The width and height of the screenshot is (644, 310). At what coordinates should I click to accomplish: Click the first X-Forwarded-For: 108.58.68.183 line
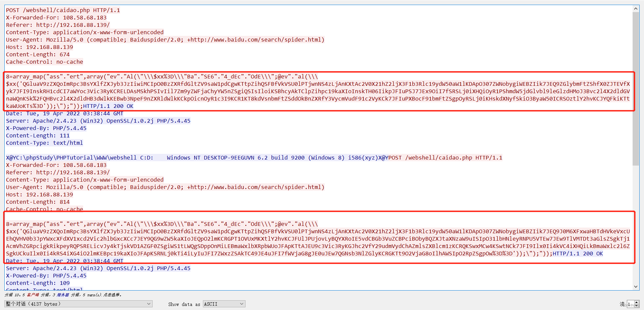(56, 17)
